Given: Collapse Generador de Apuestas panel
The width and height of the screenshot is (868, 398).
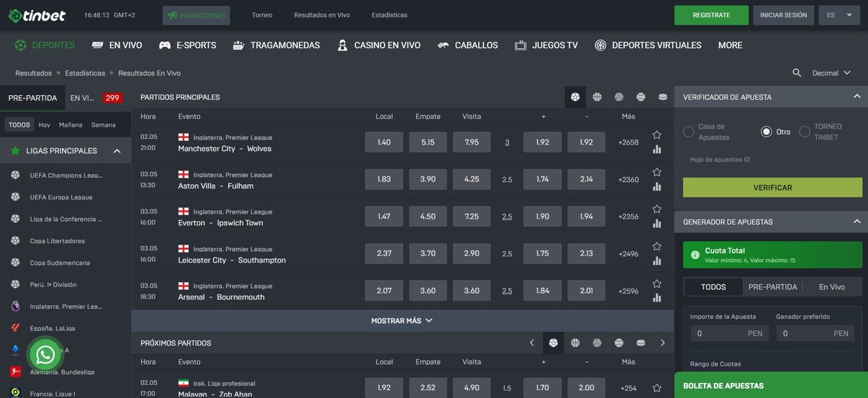Looking at the screenshot, I should point(856,221).
